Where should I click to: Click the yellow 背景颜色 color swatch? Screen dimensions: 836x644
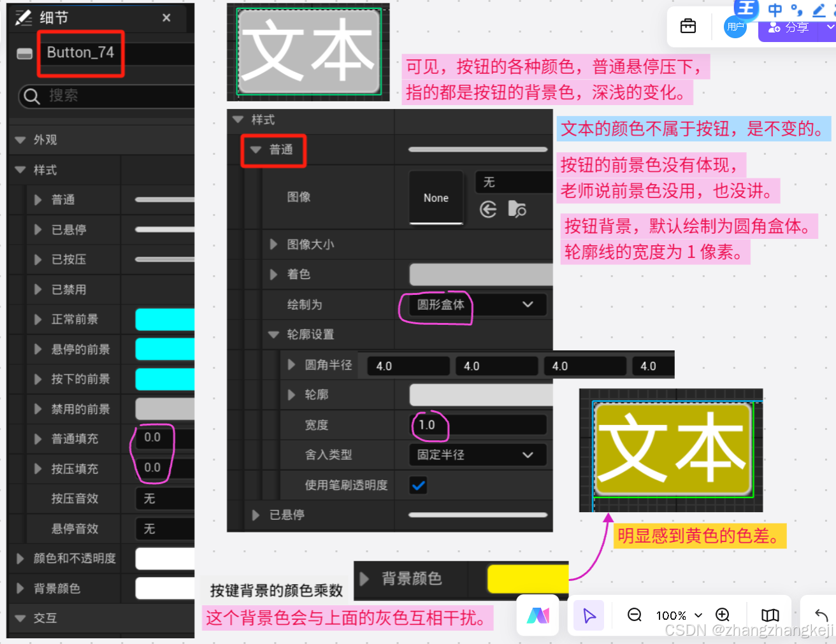528,578
